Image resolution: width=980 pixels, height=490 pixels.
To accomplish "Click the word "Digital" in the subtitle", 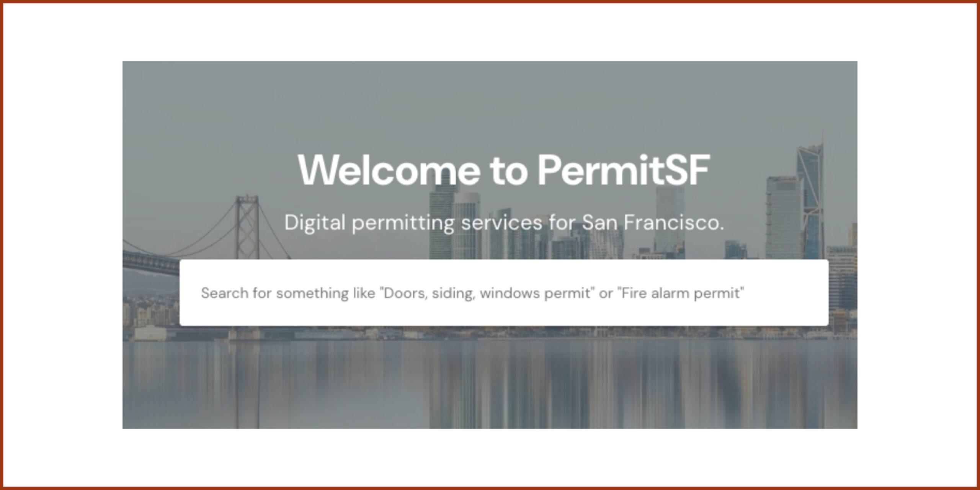I will coord(315,222).
